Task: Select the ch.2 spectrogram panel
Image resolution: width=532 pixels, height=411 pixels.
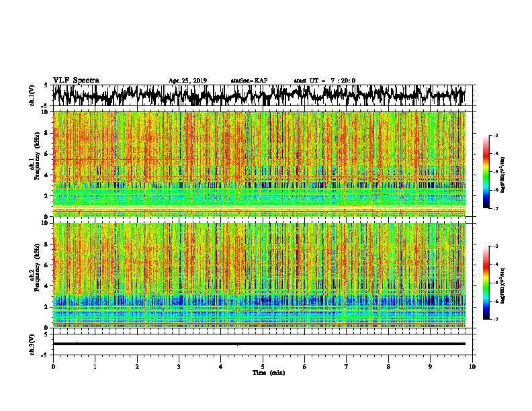Action: pos(259,275)
